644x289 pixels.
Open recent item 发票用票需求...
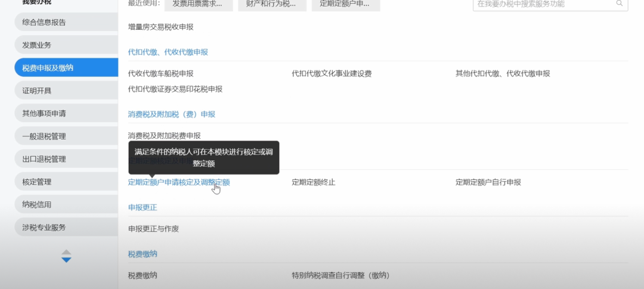pos(199,4)
